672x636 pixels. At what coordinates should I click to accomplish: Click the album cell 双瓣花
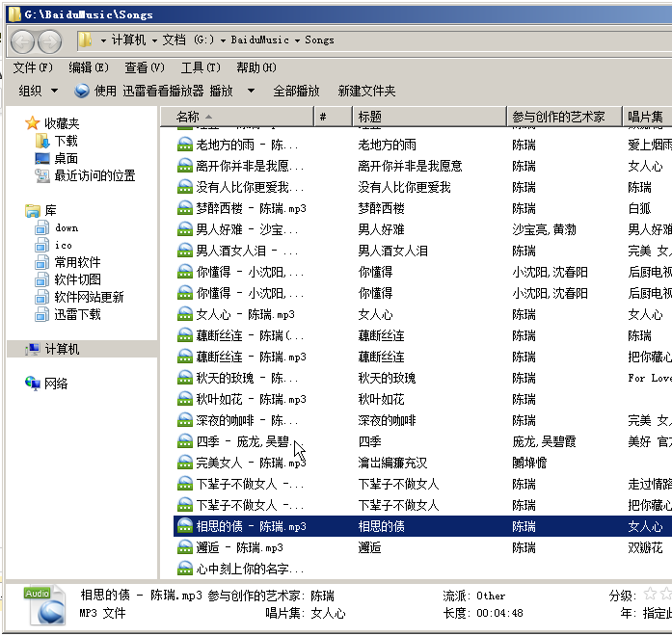click(x=645, y=547)
